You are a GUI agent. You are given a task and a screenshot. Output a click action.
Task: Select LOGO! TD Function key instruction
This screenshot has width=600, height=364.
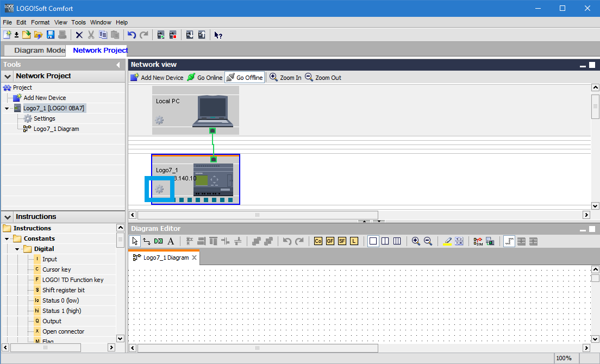[73, 280]
